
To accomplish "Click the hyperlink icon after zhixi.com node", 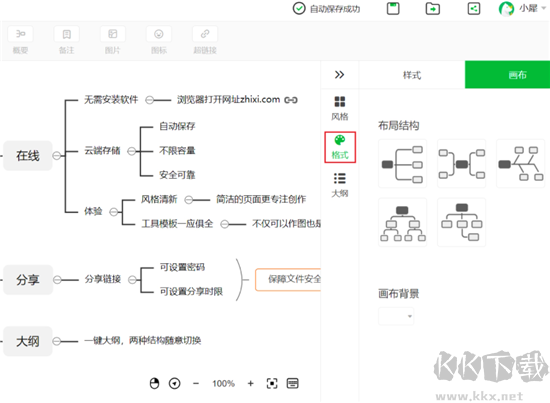I will coord(291,100).
